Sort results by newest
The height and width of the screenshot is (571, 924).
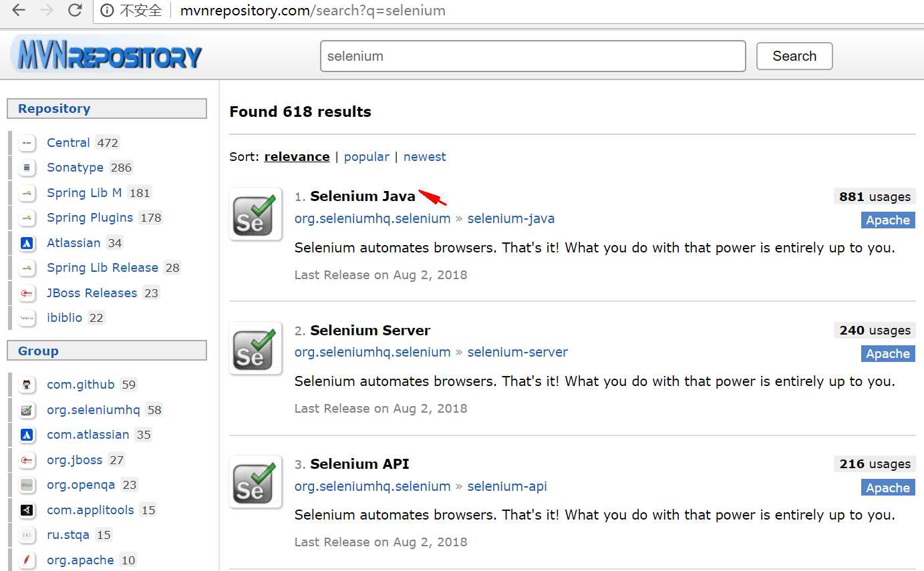[424, 157]
